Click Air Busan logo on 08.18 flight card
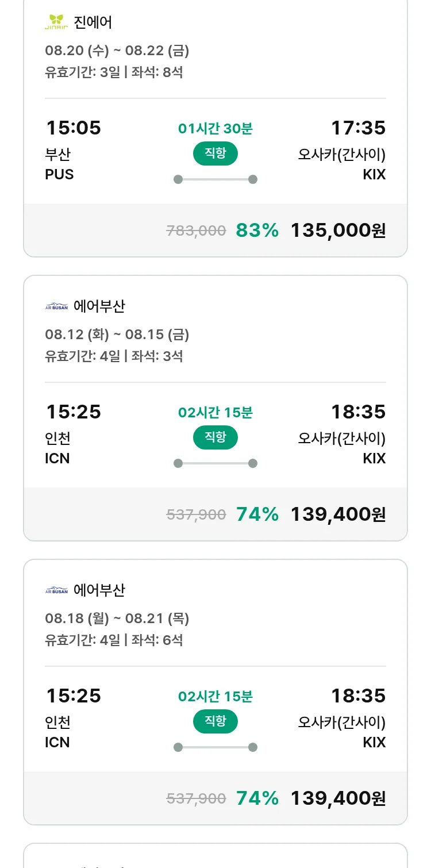431x868 pixels. click(56, 590)
